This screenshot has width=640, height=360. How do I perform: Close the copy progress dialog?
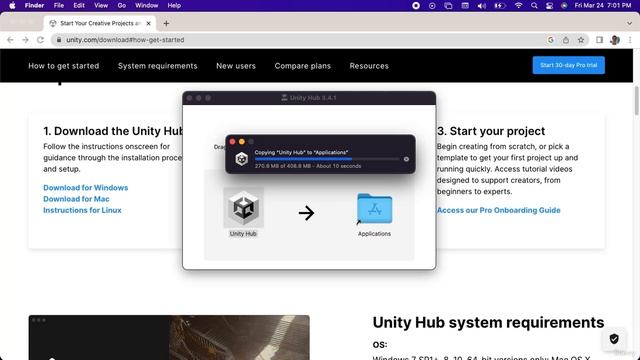232,142
